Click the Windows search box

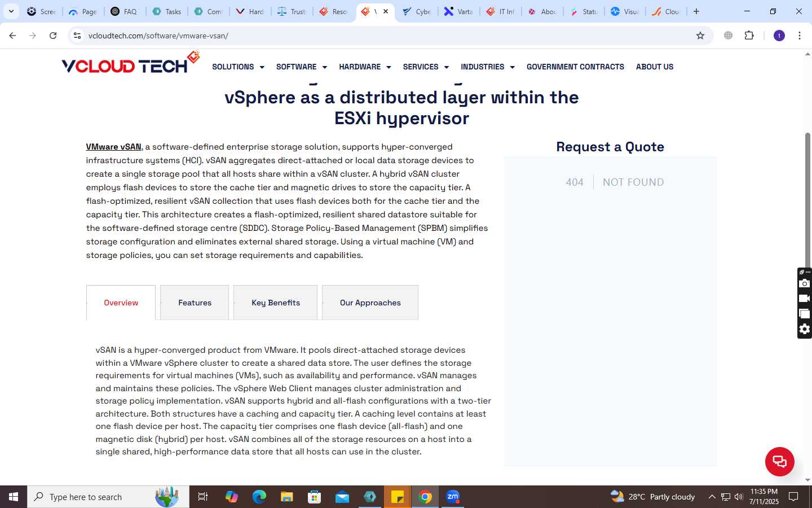click(x=108, y=497)
